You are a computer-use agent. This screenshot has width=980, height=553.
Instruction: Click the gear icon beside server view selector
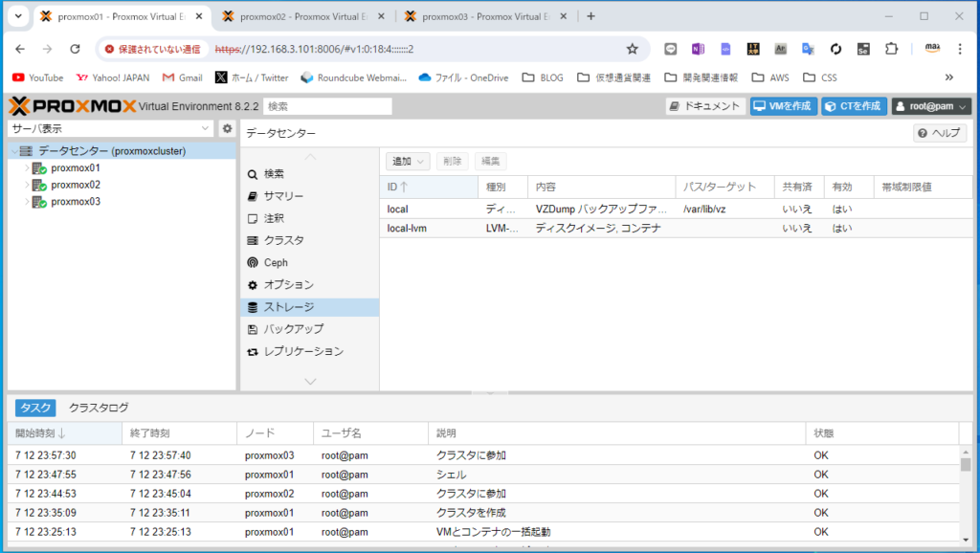tap(227, 128)
